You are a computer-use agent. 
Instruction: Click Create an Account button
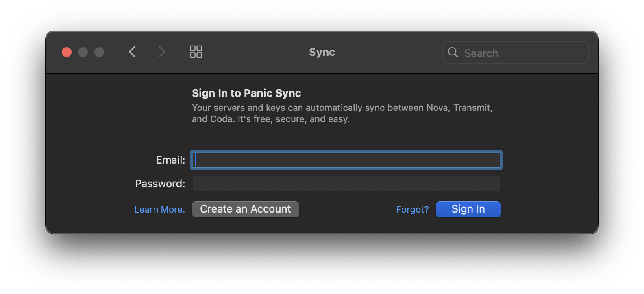coord(246,209)
